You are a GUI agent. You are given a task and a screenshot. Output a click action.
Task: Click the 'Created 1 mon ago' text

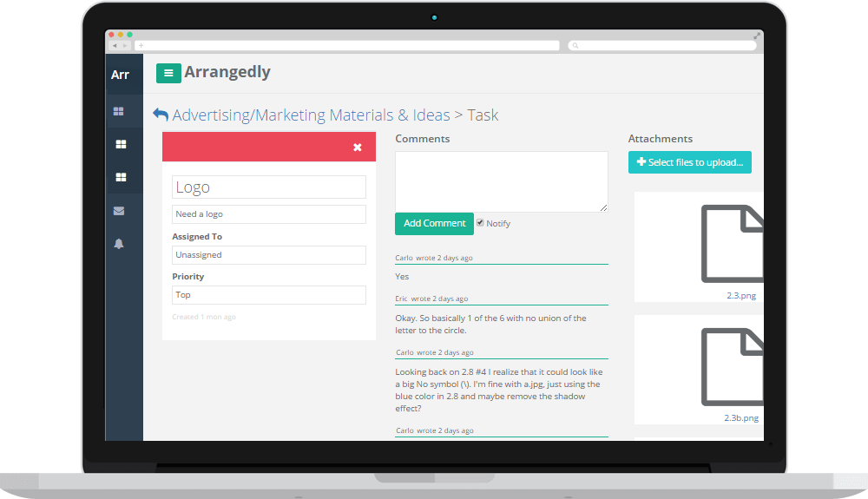pyautogui.click(x=204, y=317)
